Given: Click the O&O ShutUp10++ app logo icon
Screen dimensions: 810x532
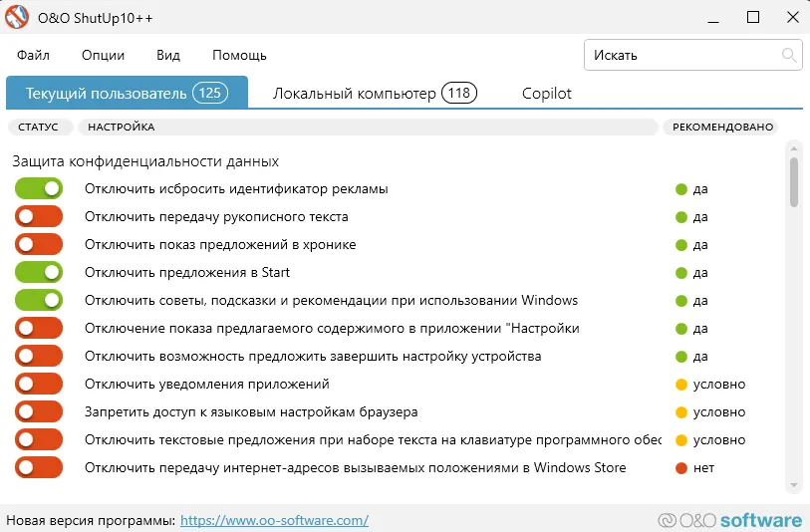Looking at the screenshot, I should point(18,18).
